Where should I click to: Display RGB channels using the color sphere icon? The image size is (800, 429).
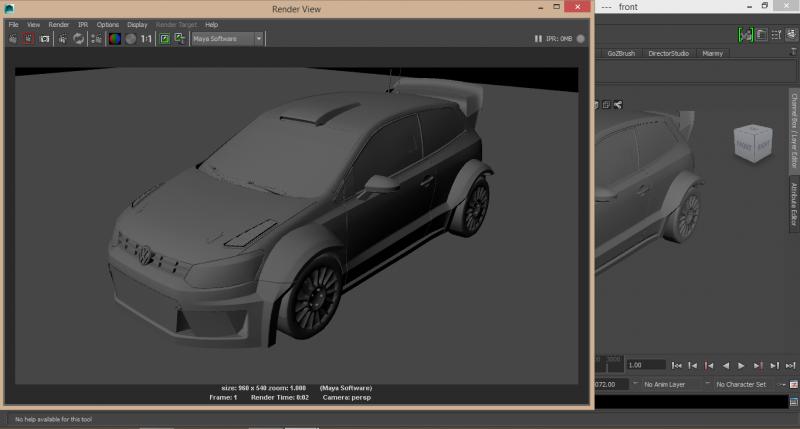[114, 39]
